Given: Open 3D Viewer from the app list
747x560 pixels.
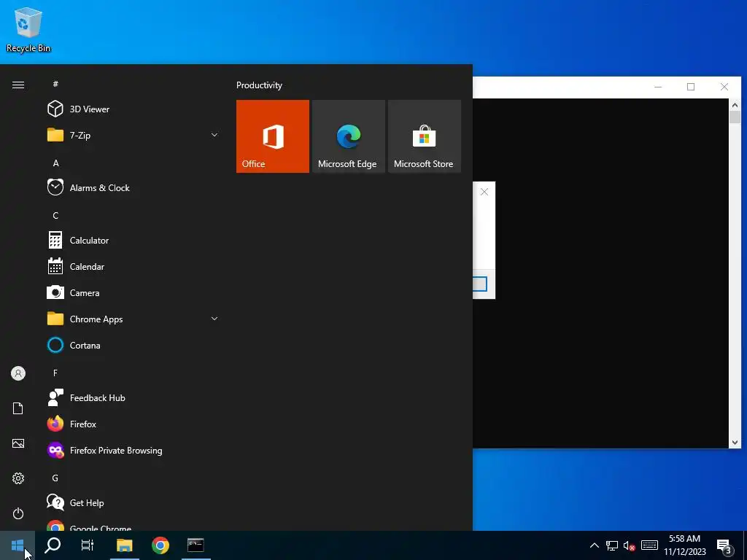Looking at the screenshot, I should pos(133,109).
